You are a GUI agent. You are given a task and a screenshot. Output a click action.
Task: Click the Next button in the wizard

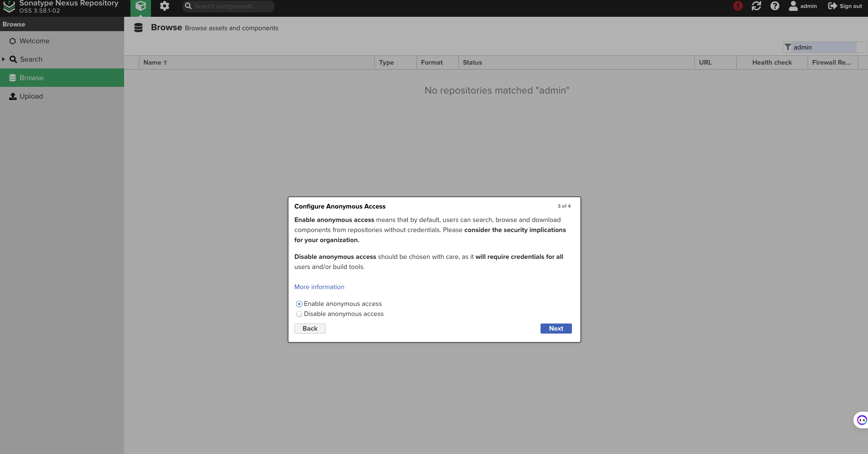click(556, 329)
